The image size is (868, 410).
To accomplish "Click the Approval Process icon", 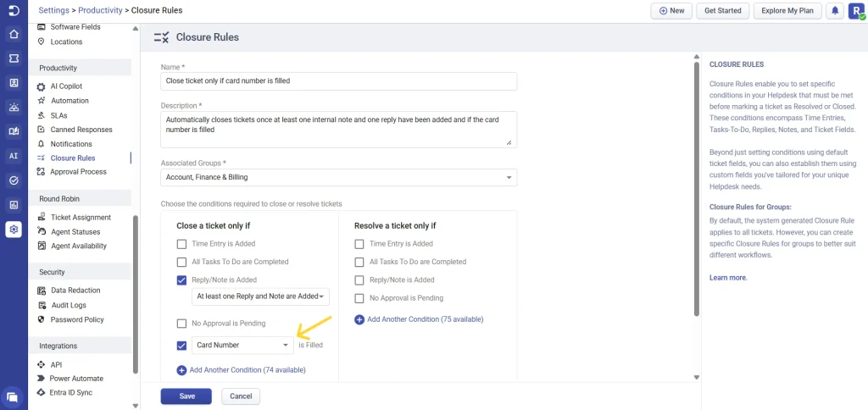I will point(41,171).
